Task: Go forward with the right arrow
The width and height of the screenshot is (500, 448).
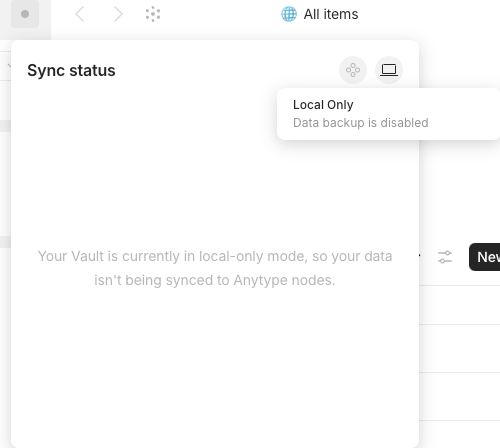Action: coord(118,14)
